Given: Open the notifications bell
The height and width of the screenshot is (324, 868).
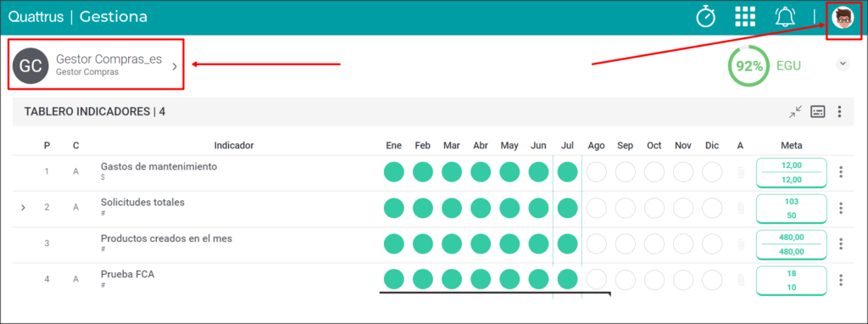Looking at the screenshot, I should click(785, 17).
